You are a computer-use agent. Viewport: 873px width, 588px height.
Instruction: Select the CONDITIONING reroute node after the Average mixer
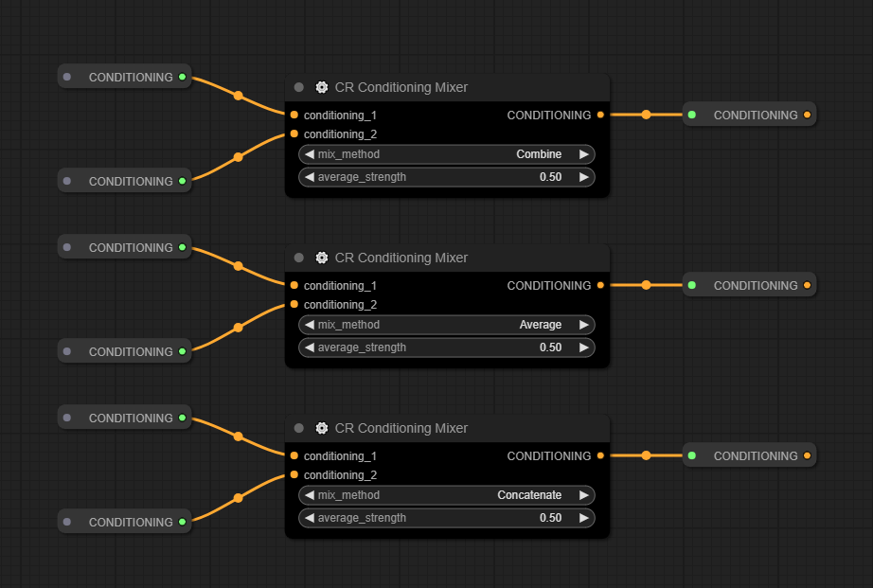(x=749, y=285)
